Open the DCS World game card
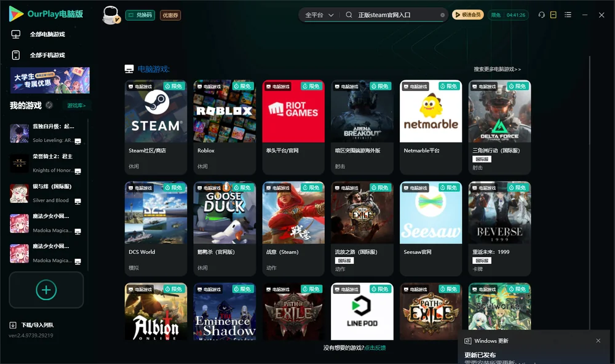Image resolution: width=615 pixels, height=364 pixels. point(156,229)
